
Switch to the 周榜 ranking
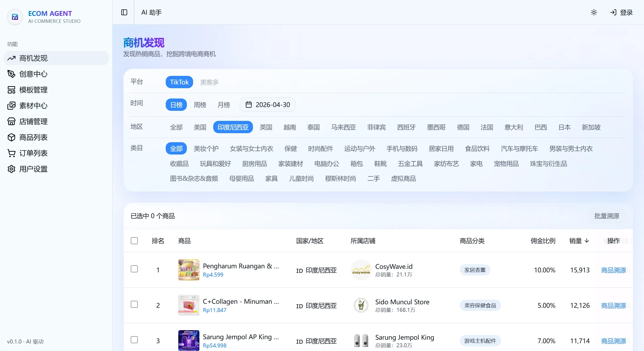pos(200,105)
